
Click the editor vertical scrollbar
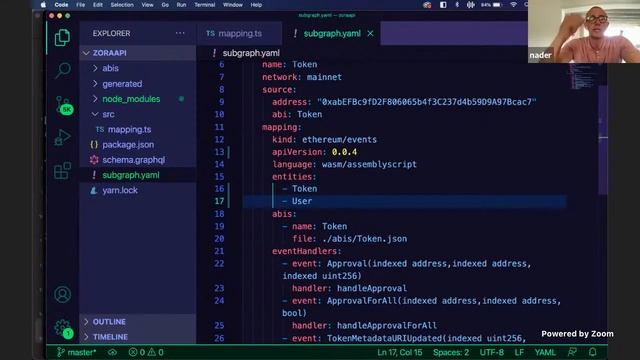[x=603, y=139]
